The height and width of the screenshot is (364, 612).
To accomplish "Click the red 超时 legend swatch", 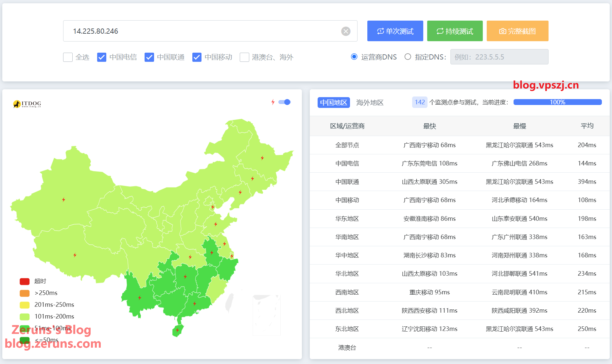I will [25, 281].
